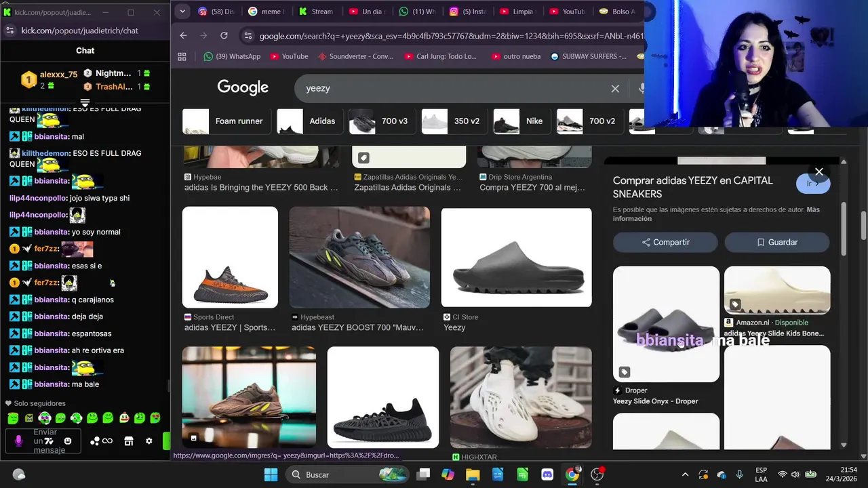
Task: Click the weather widget on taskbar
Action: click(x=19, y=474)
